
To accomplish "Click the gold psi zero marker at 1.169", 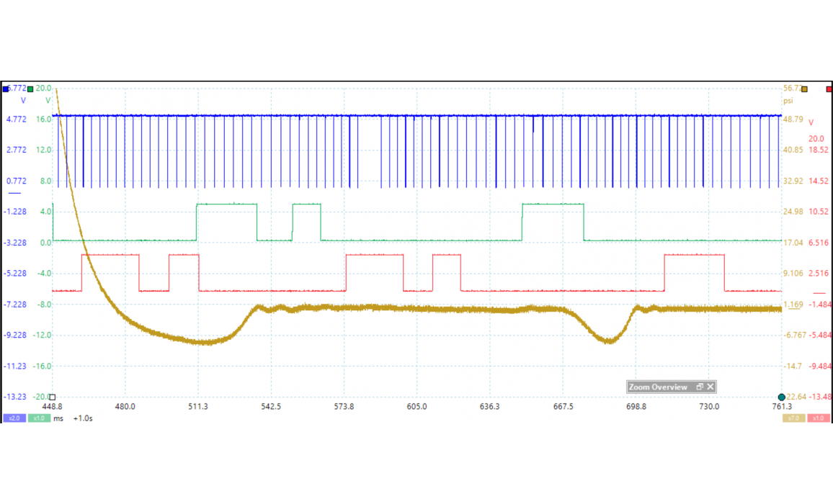I will tap(793, 305).
